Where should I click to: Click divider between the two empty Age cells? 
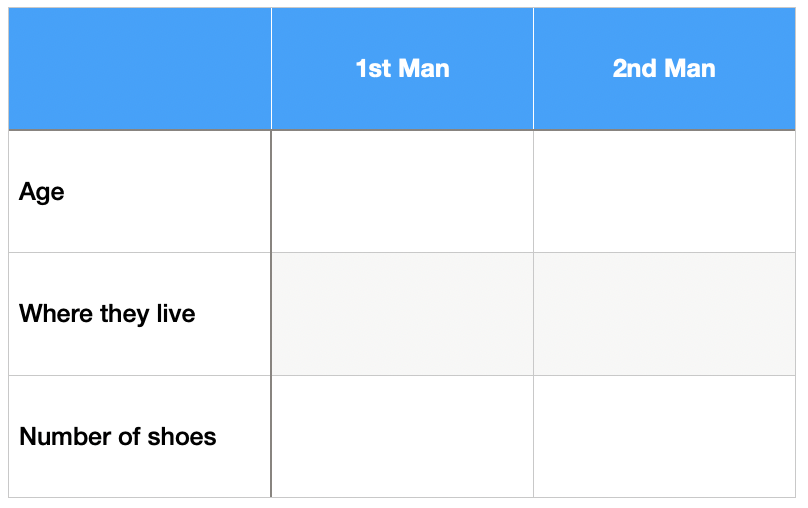click(533, 191)
